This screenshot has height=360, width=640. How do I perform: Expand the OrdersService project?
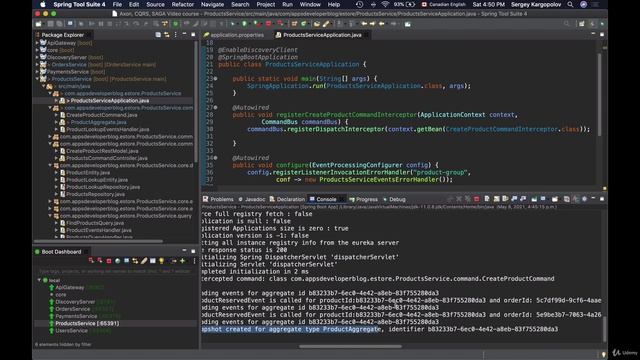point(37,64)
